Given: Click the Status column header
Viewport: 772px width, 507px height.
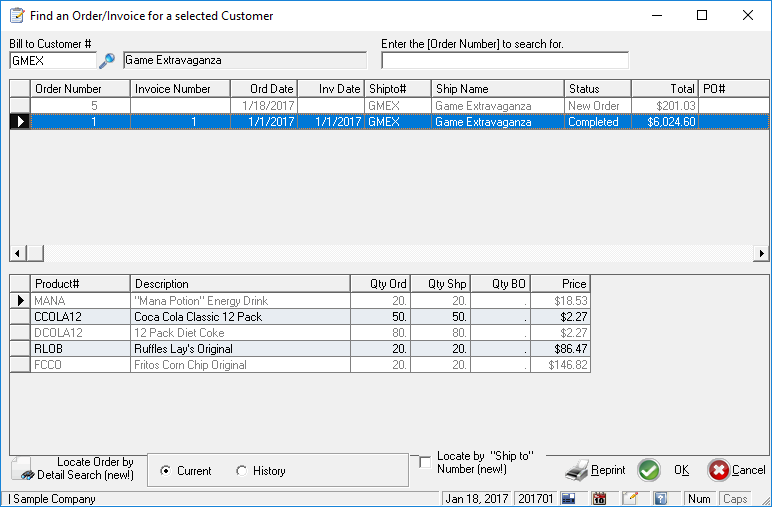Looking at the screenshot, I should [597, 89].
